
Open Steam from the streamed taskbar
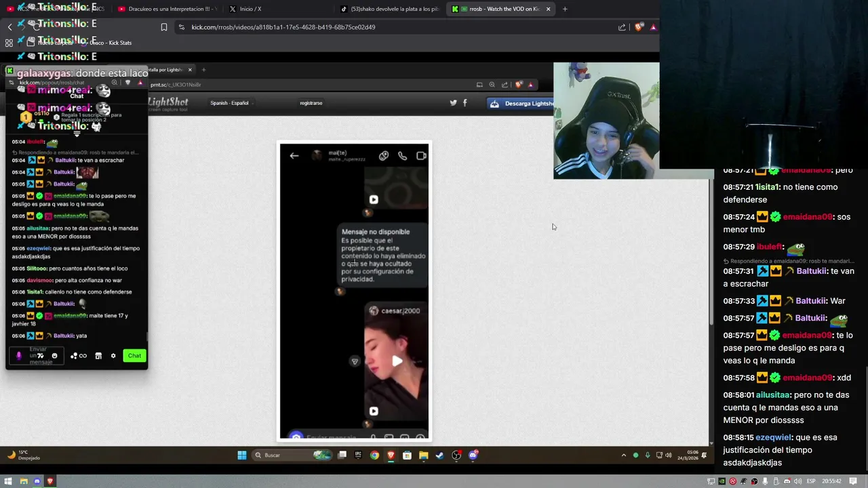tap(439, 455)
